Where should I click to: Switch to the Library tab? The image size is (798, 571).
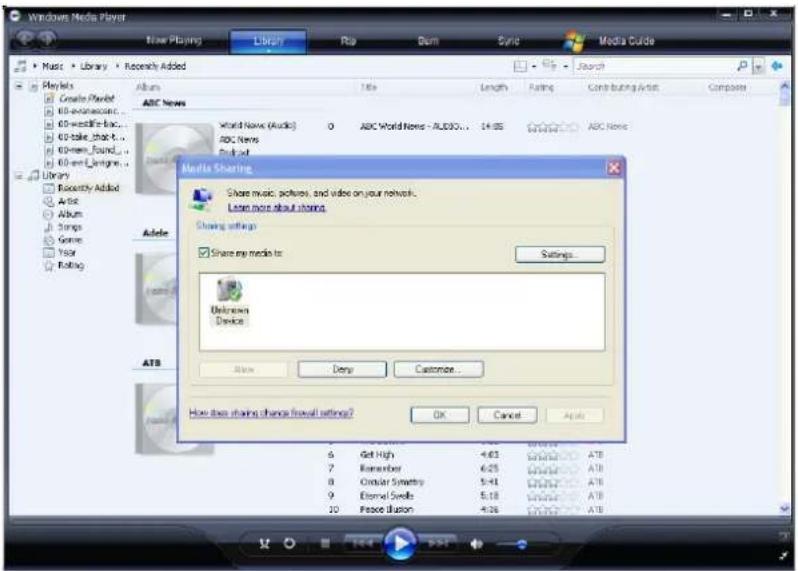point(268,41)
